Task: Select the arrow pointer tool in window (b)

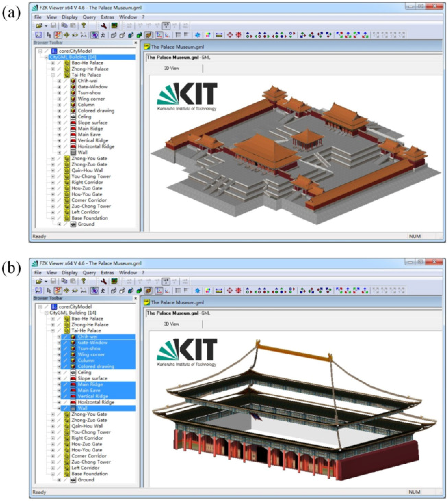Action: [49, 291]
